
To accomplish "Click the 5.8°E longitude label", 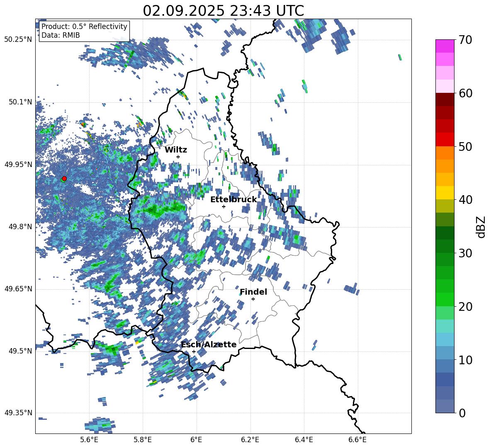I will point(143,440).
